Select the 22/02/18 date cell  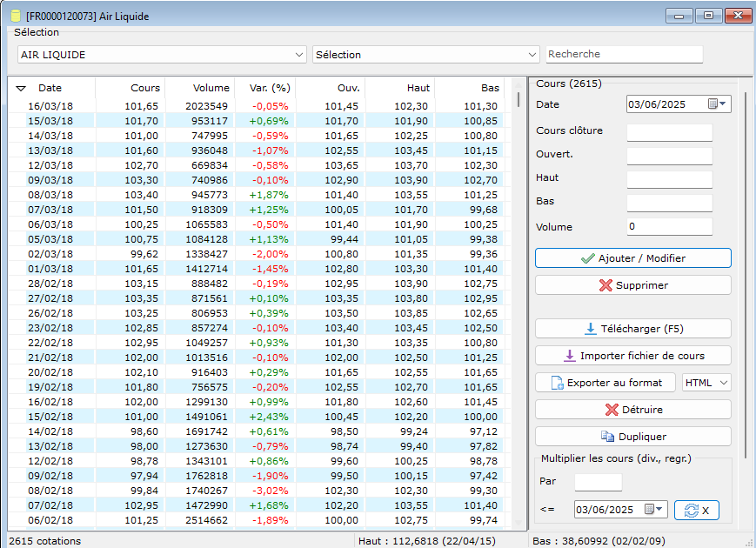pos(50,344)
